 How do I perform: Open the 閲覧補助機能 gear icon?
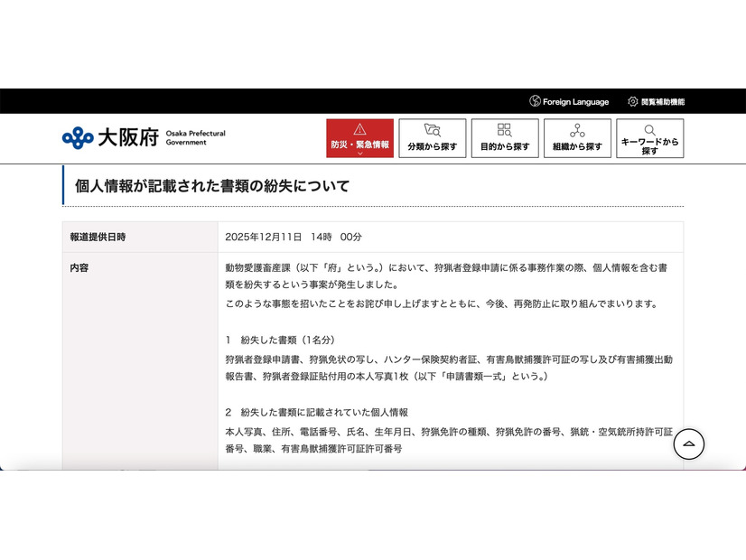point(631,101)
